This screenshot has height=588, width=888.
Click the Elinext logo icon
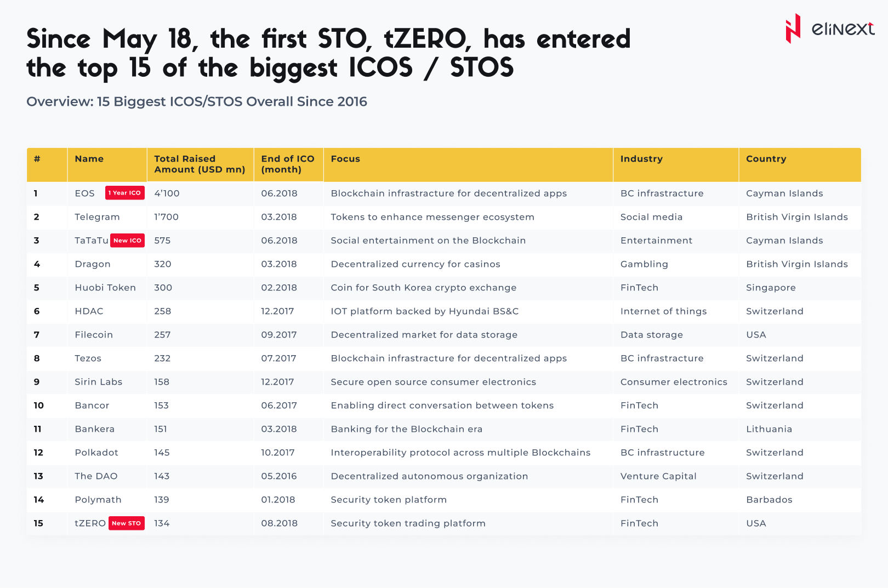(793, 28)
